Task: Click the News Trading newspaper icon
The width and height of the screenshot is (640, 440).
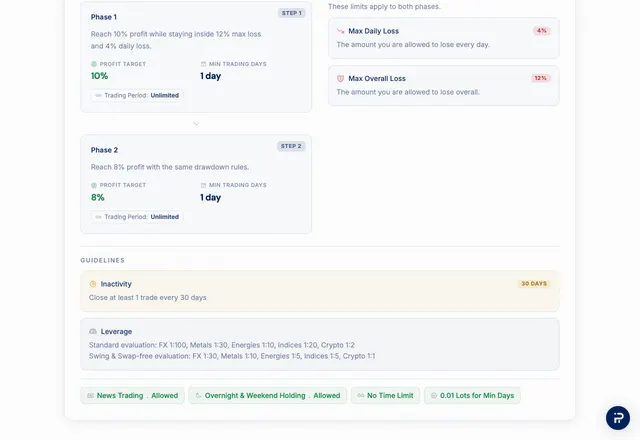Action: (90, 396)
